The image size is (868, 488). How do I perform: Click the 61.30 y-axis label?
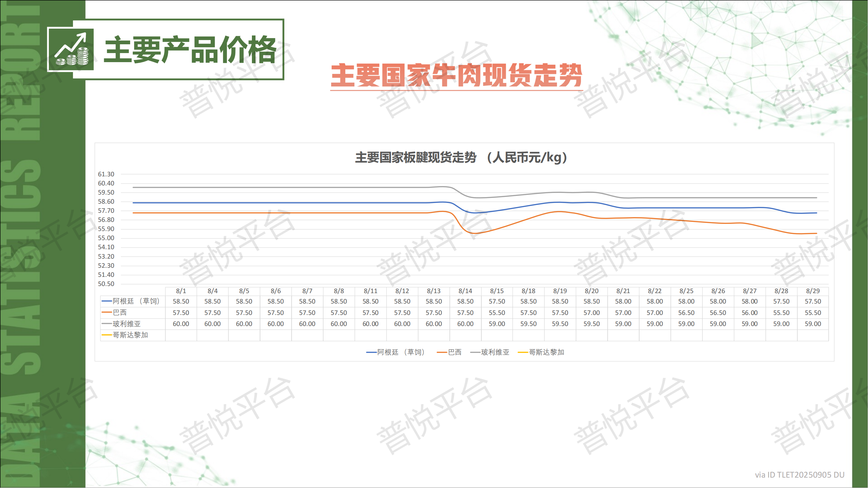106,174
